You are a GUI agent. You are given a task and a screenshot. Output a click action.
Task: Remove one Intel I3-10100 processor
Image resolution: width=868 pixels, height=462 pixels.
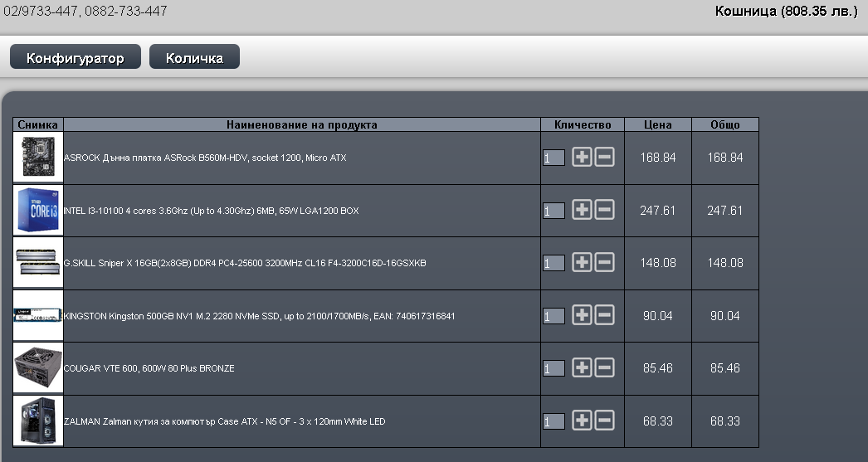604,210
